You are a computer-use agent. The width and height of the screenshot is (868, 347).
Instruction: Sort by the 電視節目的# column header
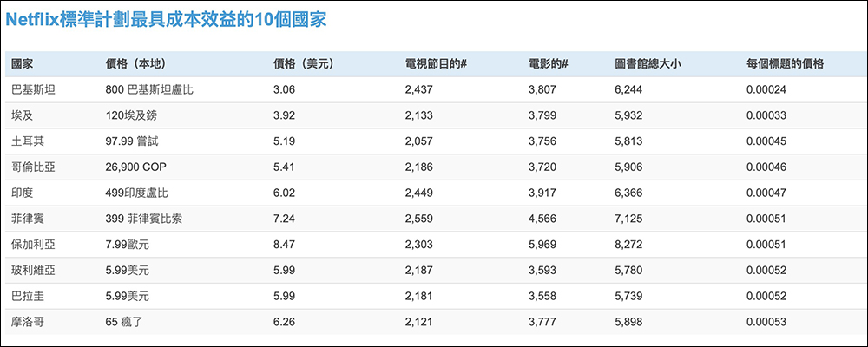437,64
